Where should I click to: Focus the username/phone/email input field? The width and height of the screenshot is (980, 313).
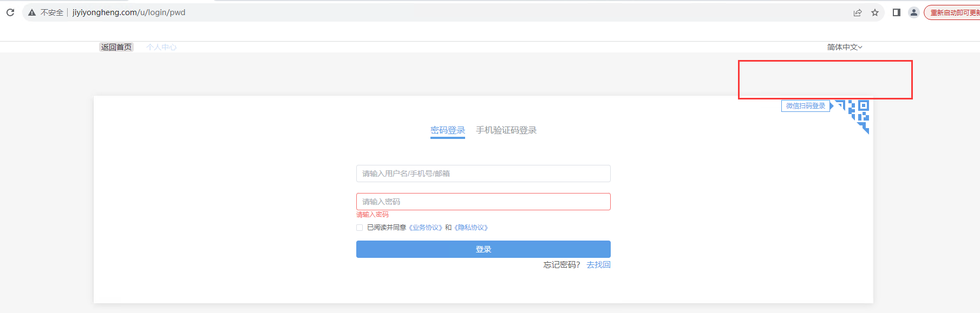tap(483, 174)
